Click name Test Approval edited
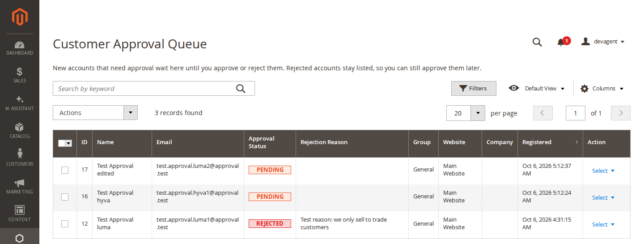This screenshot has height=244, width=644. point(115,170)
